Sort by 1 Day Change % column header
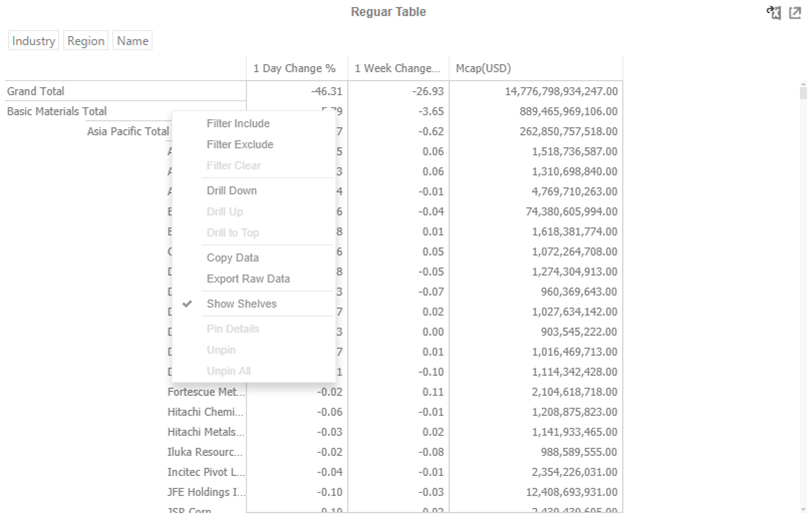The height and width of the screenshot is (520, 811). (x=295, y=69)
